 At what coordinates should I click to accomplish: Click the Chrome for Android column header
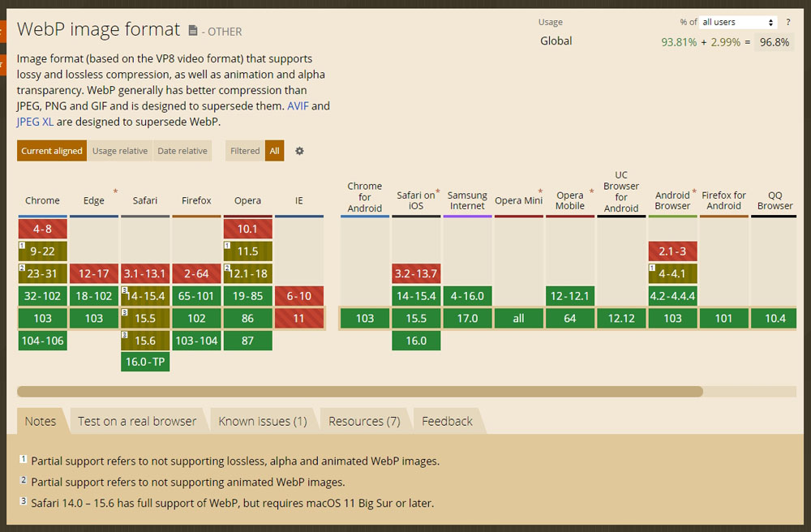coord(365,197)
